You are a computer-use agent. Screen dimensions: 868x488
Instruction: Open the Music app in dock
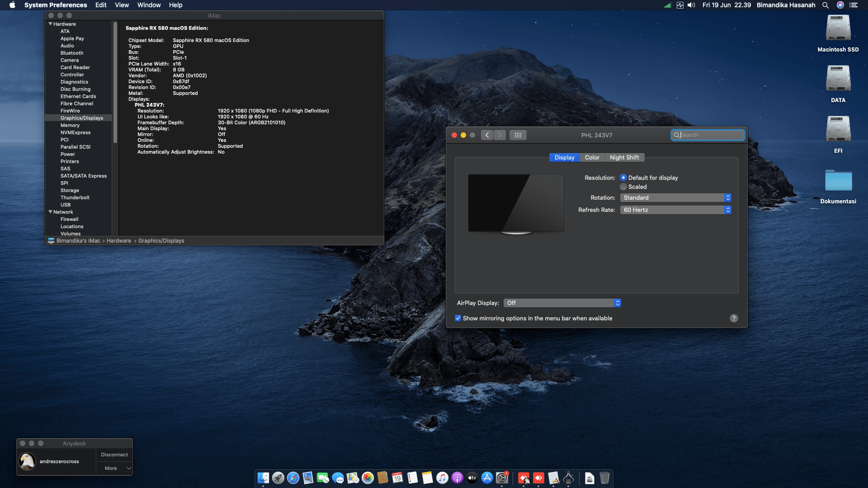tap(442, 478)
